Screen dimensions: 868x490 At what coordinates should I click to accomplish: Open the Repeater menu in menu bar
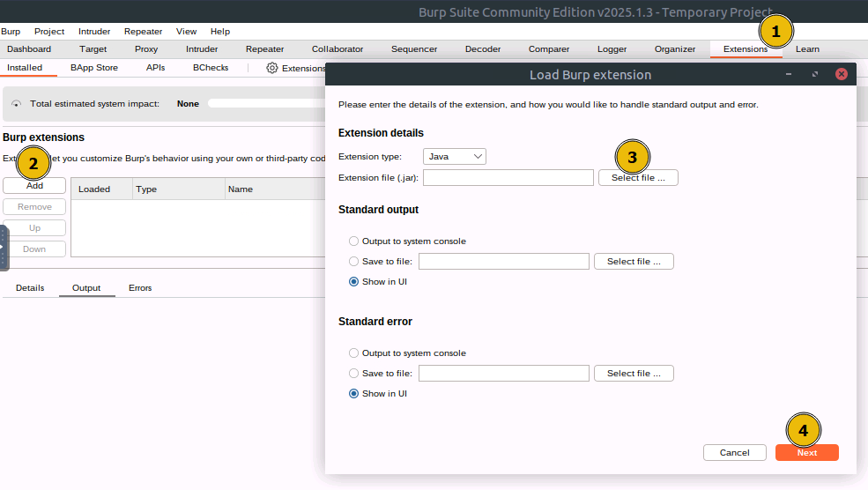click(x=143, y=32)
